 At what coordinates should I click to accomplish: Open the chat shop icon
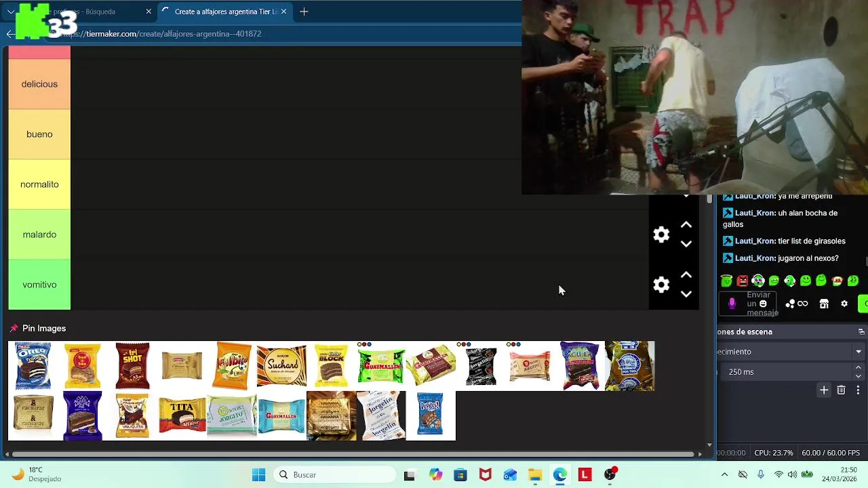pyautogui.click(x=824, y=304)
